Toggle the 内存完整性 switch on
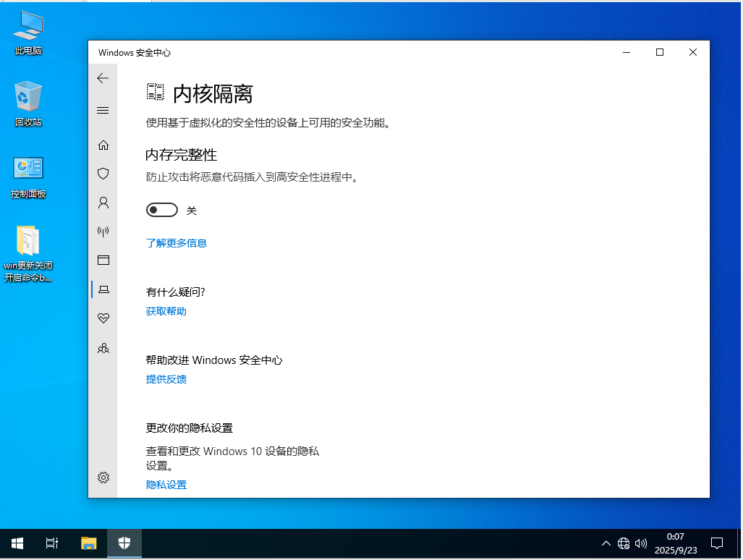This screenshot has width=743, height=560. click(162, 210)
